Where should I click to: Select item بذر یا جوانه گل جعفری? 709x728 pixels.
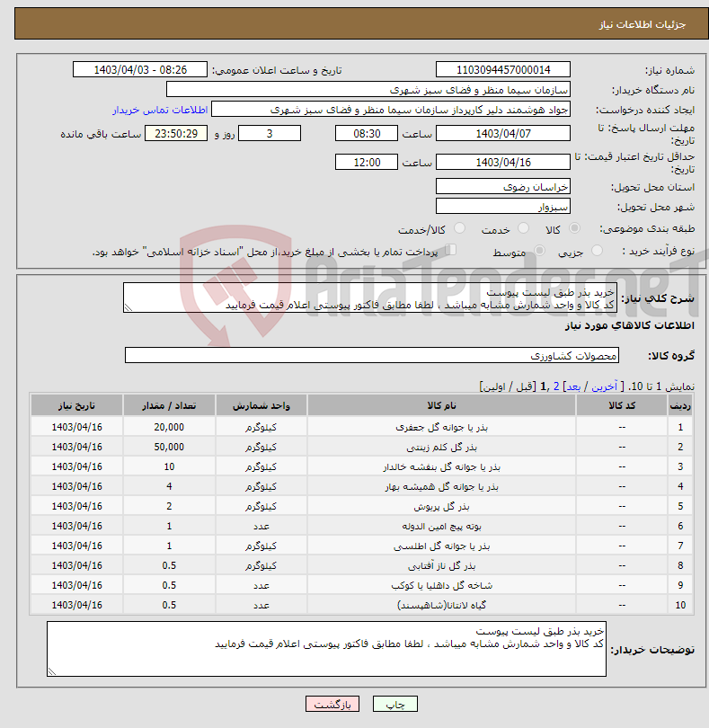[441, 427]
